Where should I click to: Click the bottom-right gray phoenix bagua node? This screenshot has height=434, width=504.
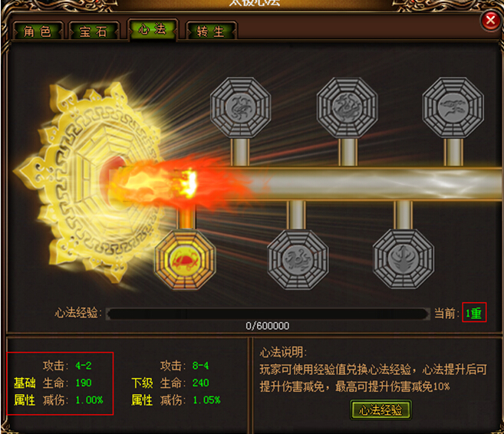pyautogui.click(x=404, y=259)
